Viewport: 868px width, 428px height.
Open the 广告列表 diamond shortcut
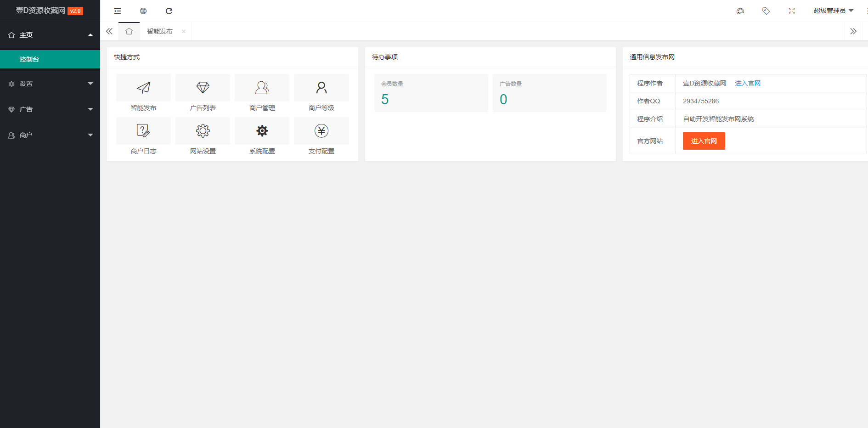(203, 88)
